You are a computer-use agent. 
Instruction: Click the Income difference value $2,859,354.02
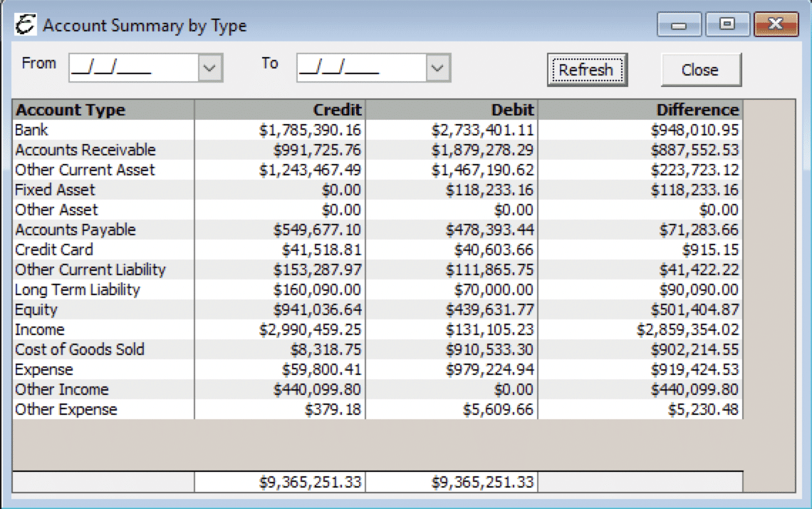[x=688, y=329]
